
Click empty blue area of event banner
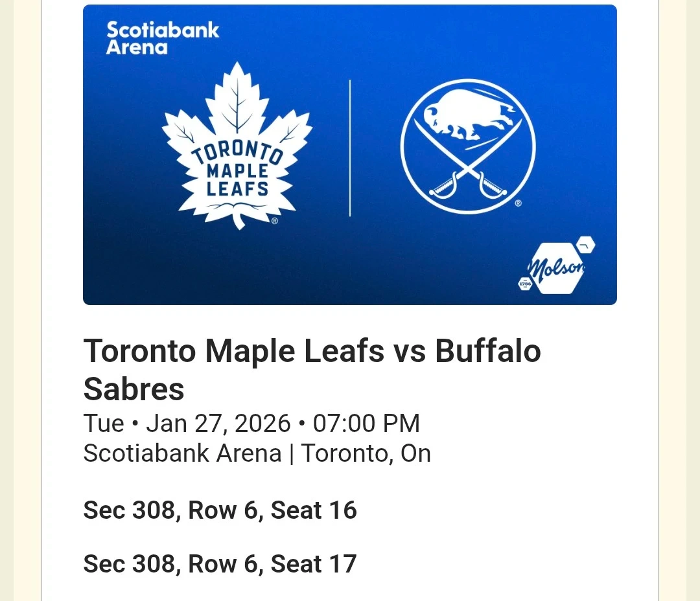(x=389, y=272)
